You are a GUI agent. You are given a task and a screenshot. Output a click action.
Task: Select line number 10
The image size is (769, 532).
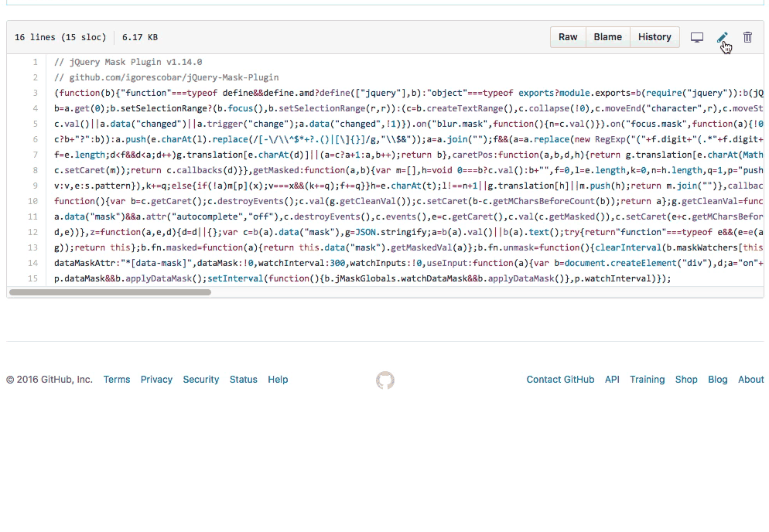[x=32, y=201]
